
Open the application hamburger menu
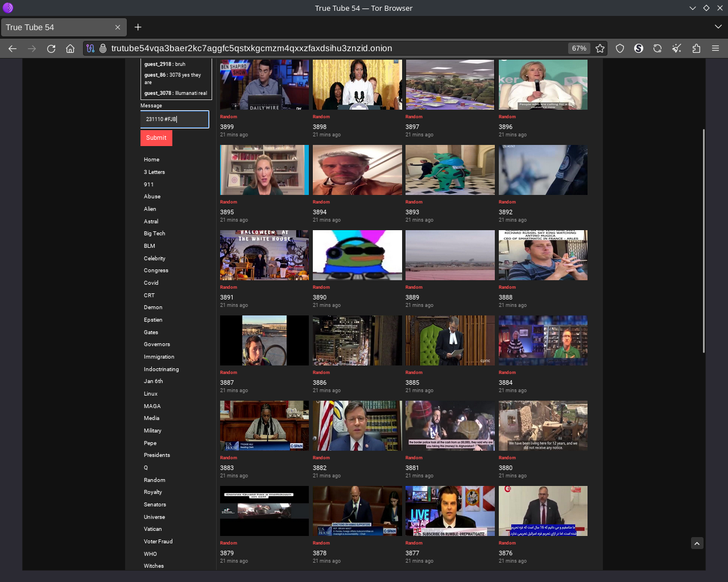tap(715, 48)
